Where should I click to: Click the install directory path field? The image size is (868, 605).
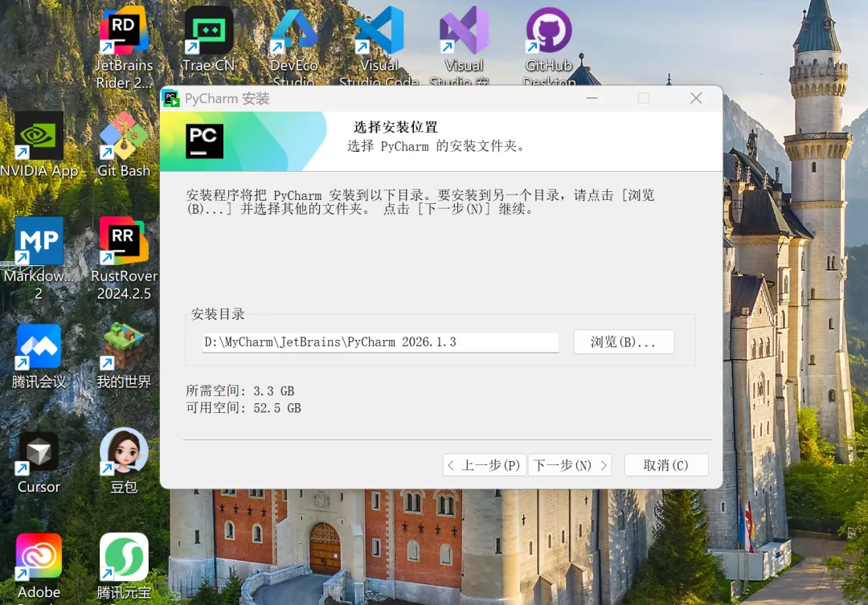[x=380, y=342]
